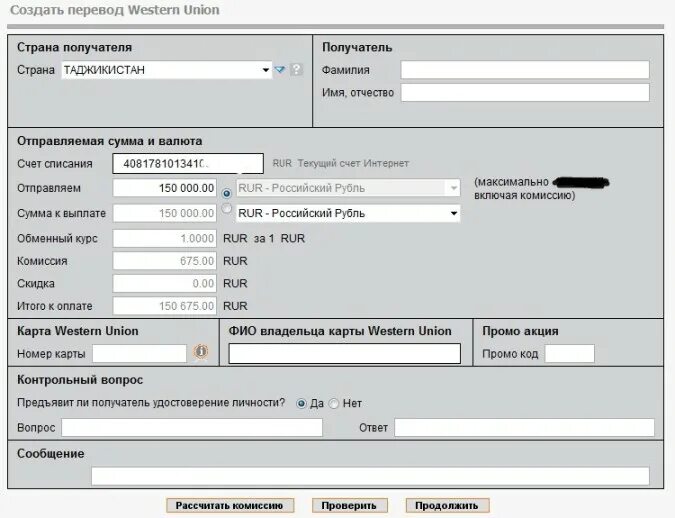The image size is (675, 518).
Task: Focus the Имя, отчество input field
Action: [525, 93]
